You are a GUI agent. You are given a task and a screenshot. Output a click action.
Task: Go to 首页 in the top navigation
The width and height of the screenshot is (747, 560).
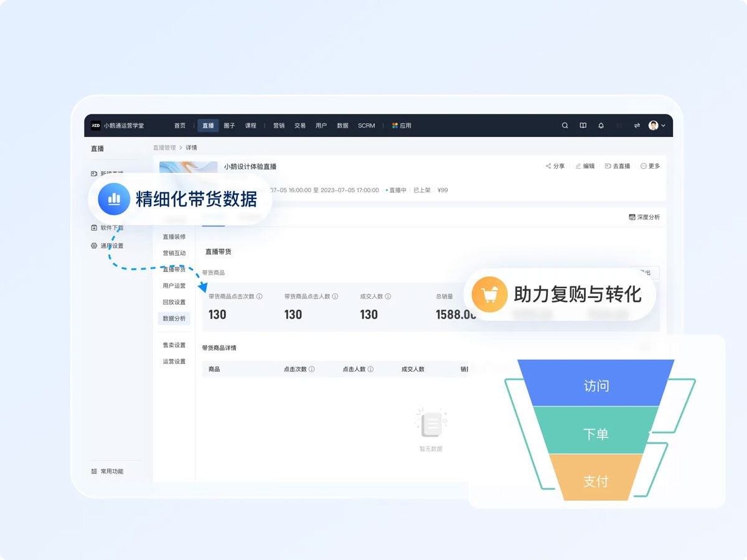tap(180, 126)
